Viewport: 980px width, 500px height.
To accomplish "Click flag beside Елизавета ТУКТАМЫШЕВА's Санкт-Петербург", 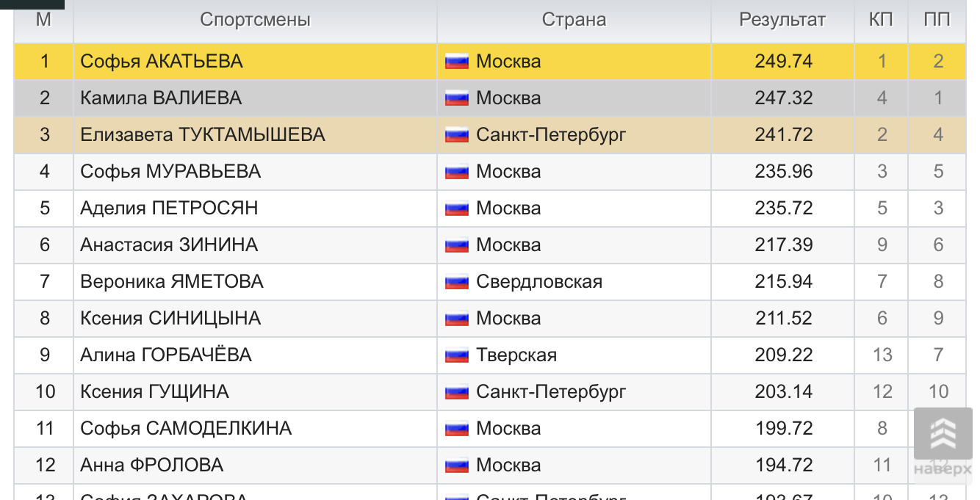I will 456,135.
